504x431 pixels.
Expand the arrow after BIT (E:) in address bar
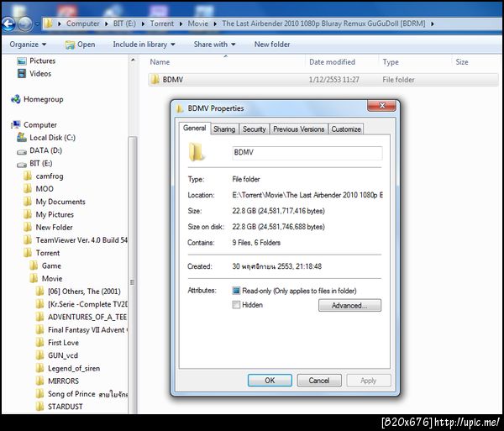click(143, 24)
